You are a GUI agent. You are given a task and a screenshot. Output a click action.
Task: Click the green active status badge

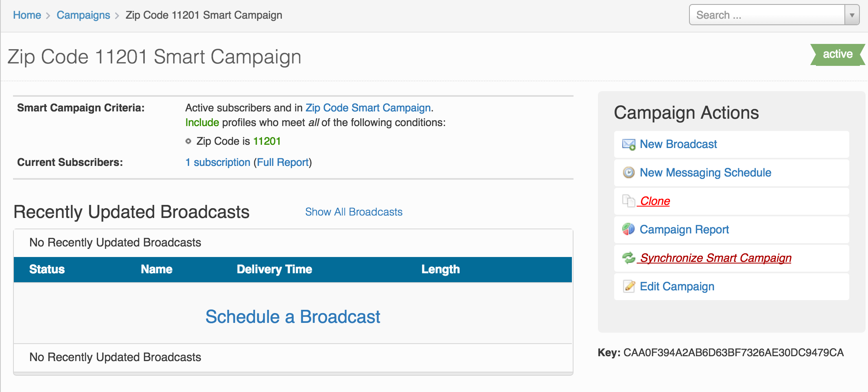(837, 54)
